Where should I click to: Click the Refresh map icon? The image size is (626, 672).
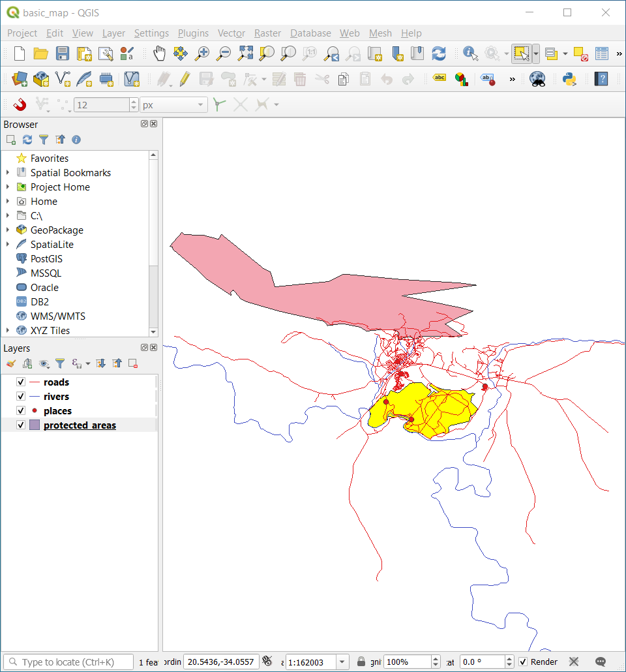(439, 53)
